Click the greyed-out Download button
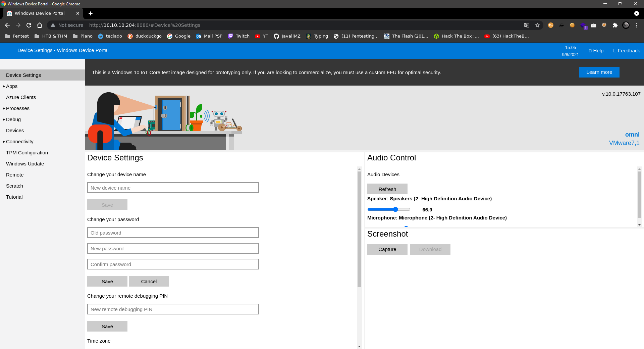The width and height of the screenshot is (644, 349). pyautogui.click(x=430, y=249)
